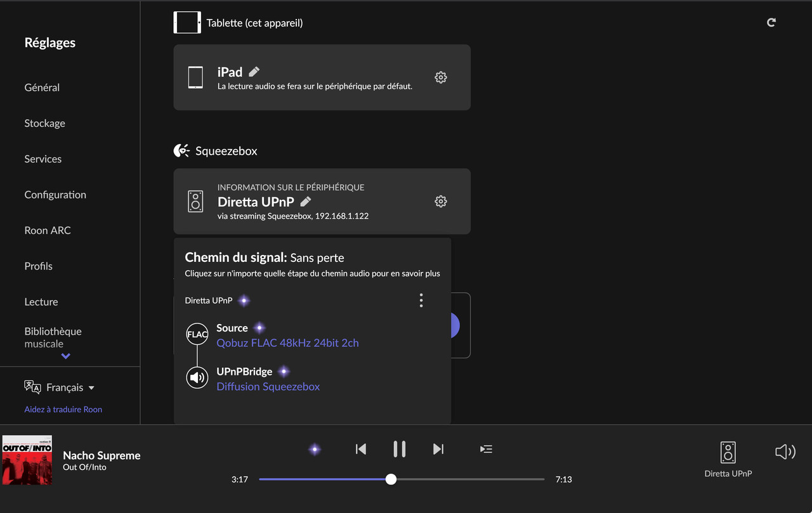Open Services settings section
This screenshot has width=812, height=513.
[43, 159]
